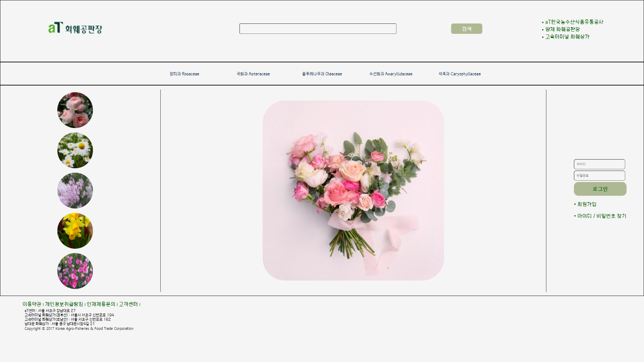Focus the top search text field
Viewport: 644px width, 362px height.
click(318, 29)
